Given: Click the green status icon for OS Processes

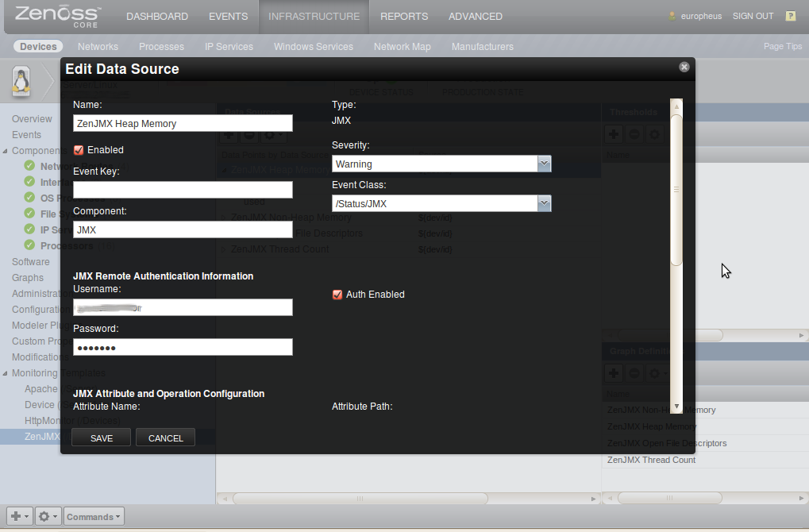Looking at the screenshot, I should click(x=30, y=198).
